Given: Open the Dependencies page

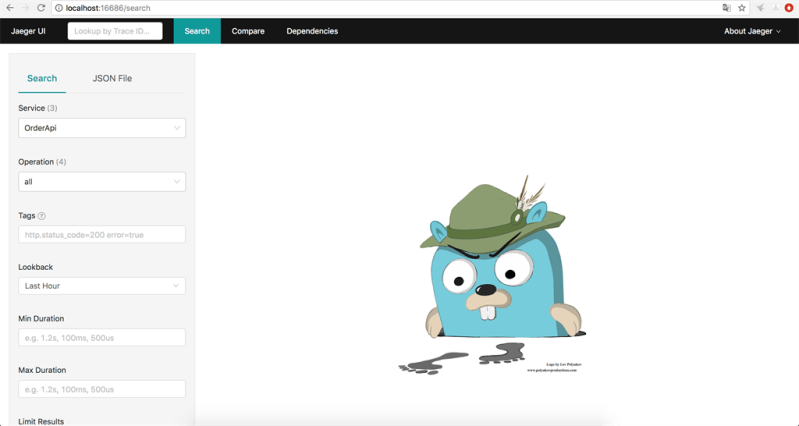Looking at the screenshot, I should click(312, 31).
